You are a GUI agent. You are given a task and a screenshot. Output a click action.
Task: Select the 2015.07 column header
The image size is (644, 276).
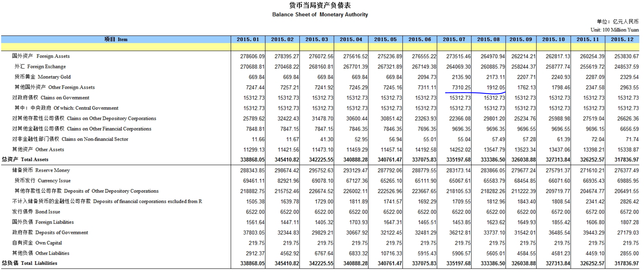(x=454, y=39)
